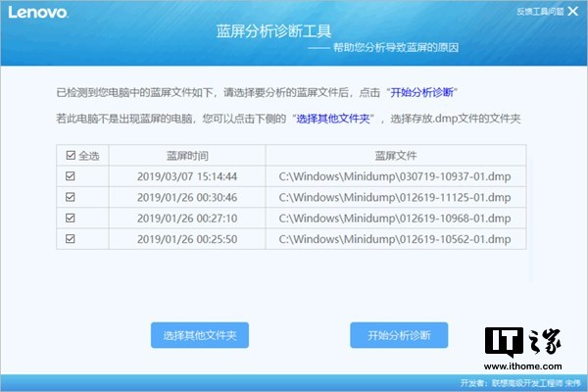Select file path 012619-10968-01.dmp
The image size is (588, 392).
point(395,218)
